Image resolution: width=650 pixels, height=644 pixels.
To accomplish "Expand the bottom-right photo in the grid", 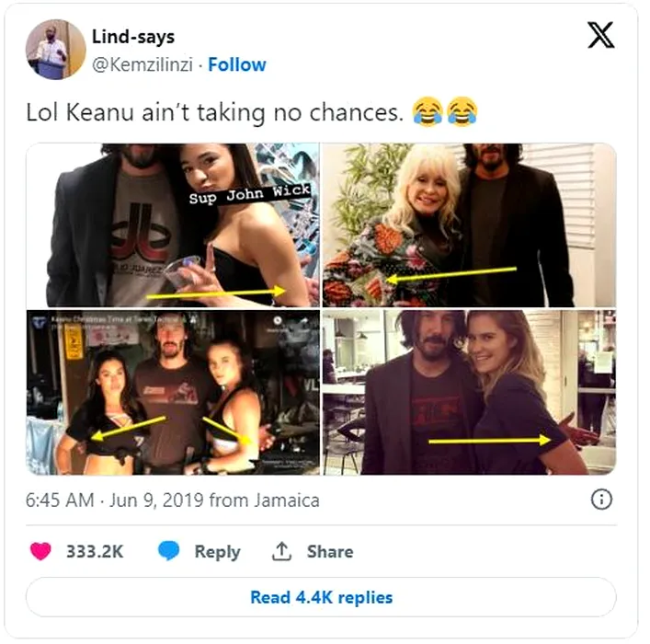I will click(x=469, y=392).
